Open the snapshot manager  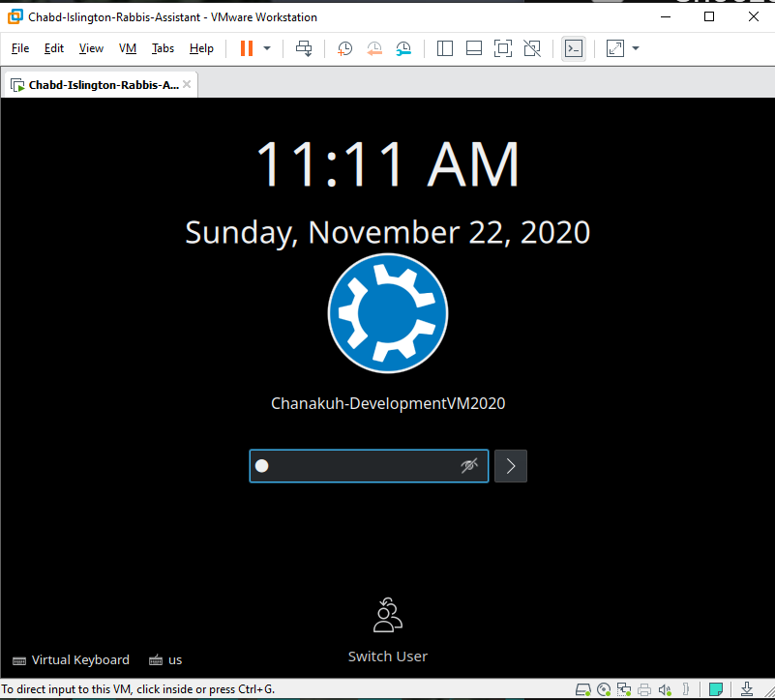click(x=403, y=48)
